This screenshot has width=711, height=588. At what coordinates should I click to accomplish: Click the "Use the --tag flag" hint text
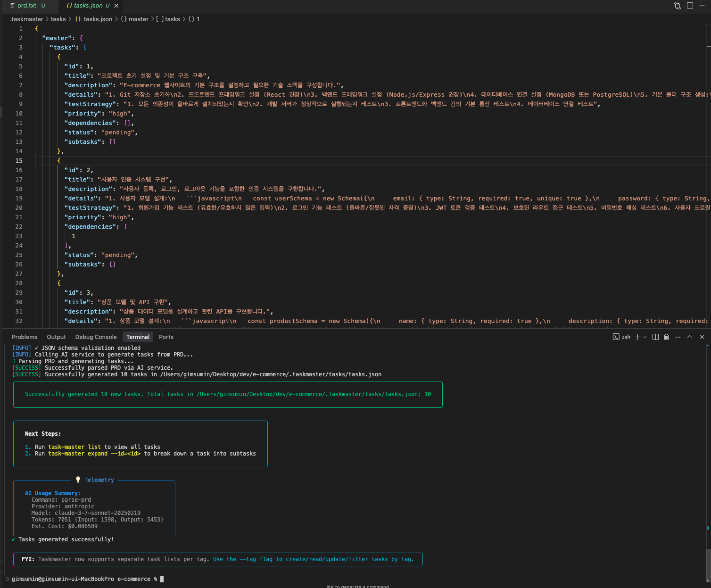[314, 559]
